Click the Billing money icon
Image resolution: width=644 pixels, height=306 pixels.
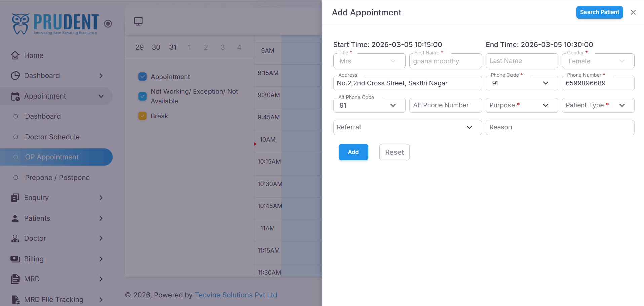click(15, 259)
